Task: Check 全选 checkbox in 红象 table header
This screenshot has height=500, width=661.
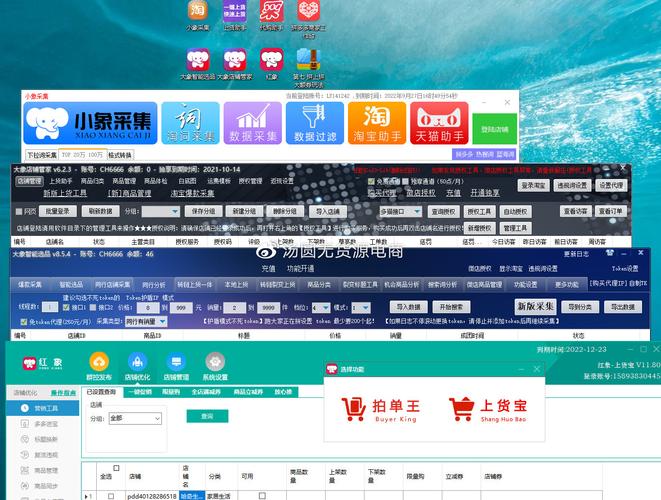Action: point(116,468)
